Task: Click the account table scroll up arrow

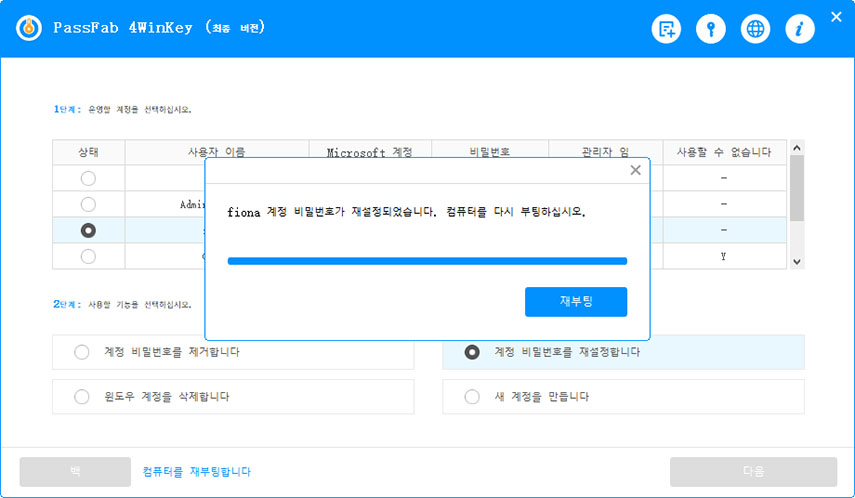Action: [797, 148]
